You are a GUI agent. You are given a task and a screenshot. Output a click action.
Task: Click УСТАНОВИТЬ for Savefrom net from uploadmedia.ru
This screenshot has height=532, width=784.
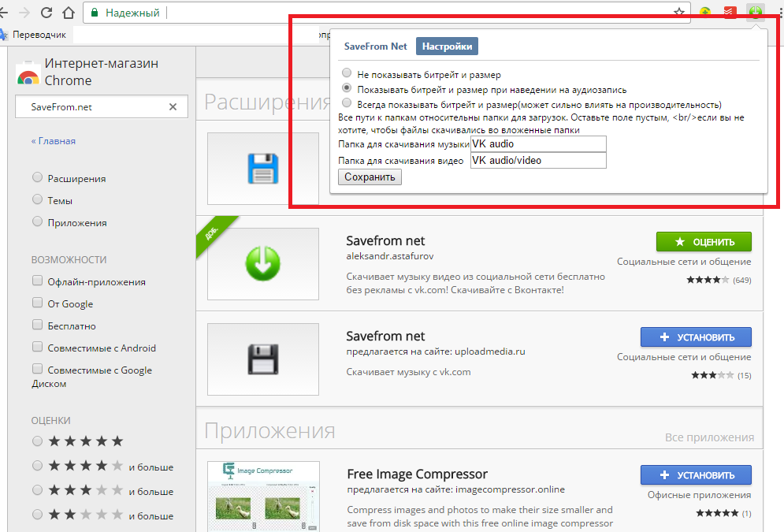pos(696,337)
